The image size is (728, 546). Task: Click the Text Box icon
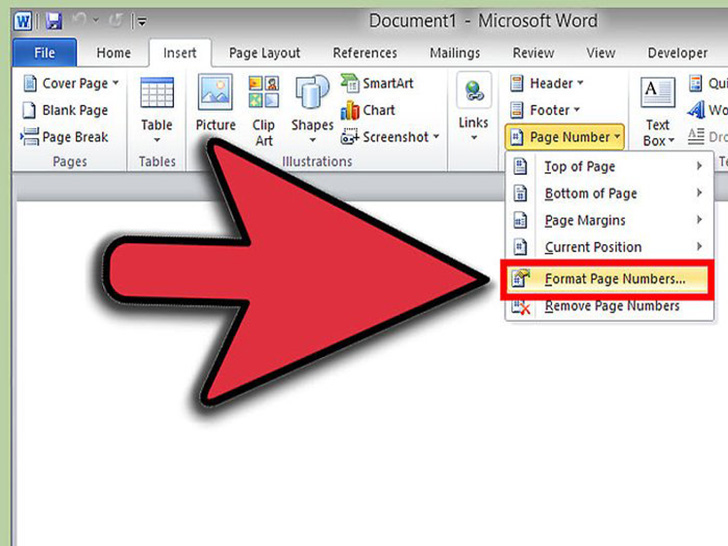pos(657,92)
